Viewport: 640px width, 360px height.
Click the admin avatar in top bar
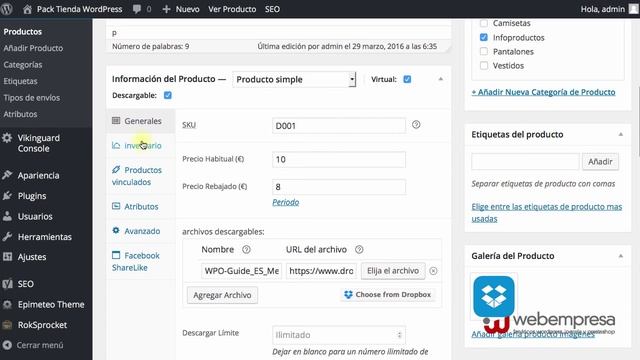633,9
